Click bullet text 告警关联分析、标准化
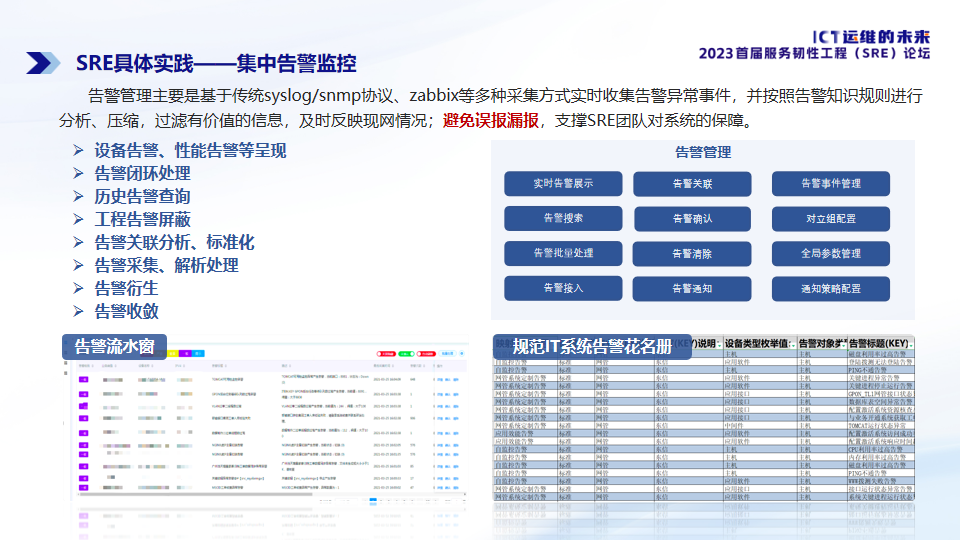The height and width of the screenshot is (540, 960). point(174,242)
